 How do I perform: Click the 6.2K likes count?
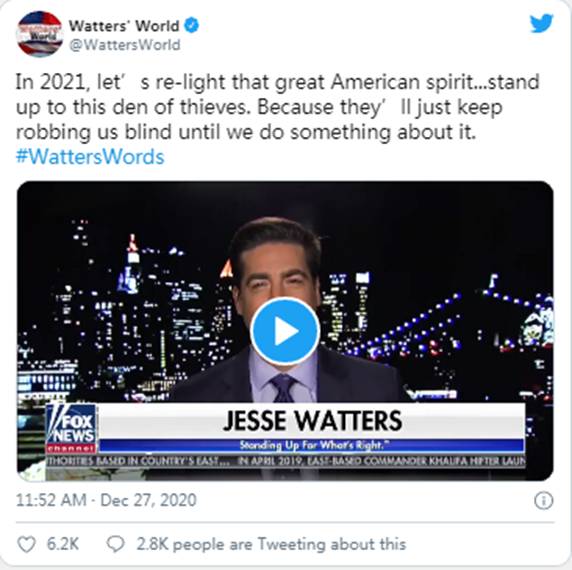pos(62,544)
